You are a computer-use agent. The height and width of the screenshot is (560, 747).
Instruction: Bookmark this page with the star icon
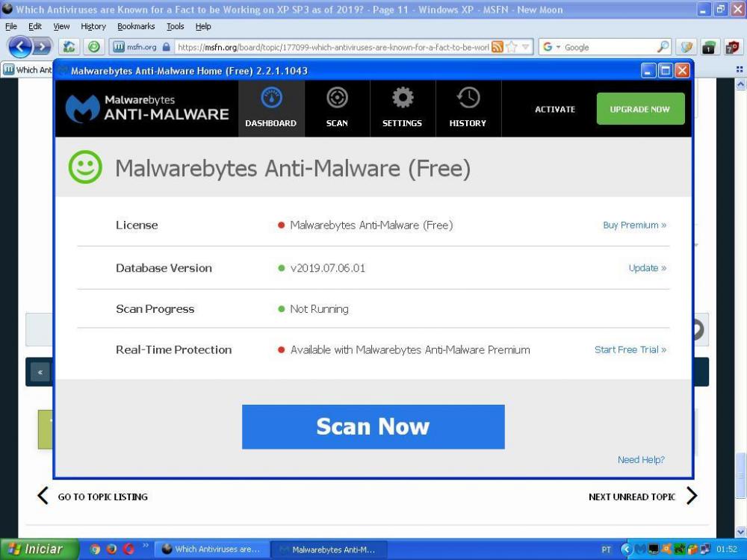(x=512, y=47)
